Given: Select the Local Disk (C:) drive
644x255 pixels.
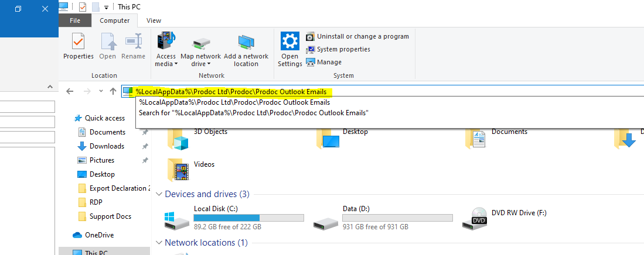Looking at the screenshot, I should point(234,218).
